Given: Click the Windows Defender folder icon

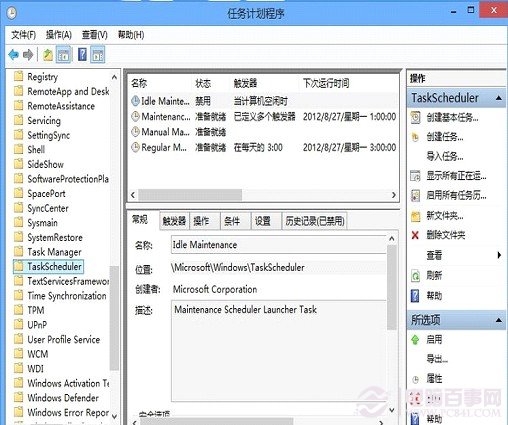Looking at the screenshot, I should (19, 397).
